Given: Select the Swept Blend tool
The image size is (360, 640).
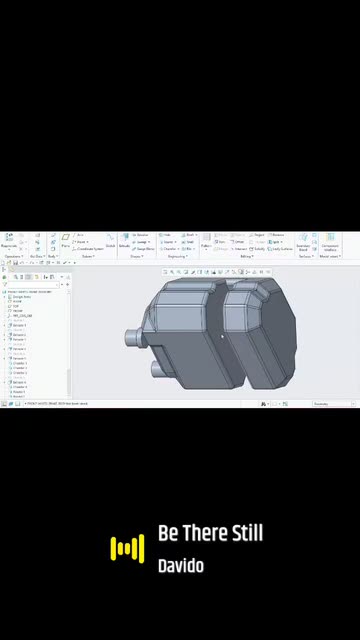Looking at the screenshot, I should click(143, 249).
